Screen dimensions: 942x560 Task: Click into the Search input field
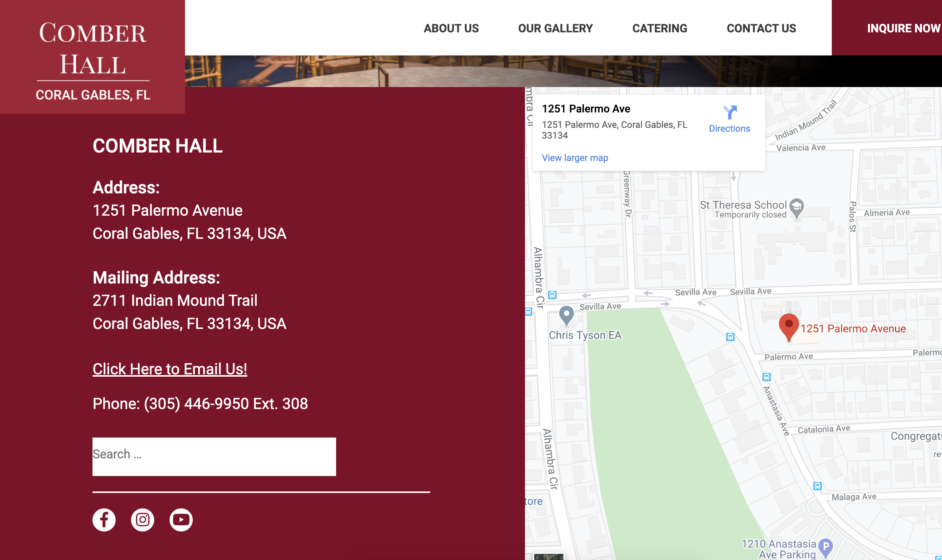[x=214, y=456]
